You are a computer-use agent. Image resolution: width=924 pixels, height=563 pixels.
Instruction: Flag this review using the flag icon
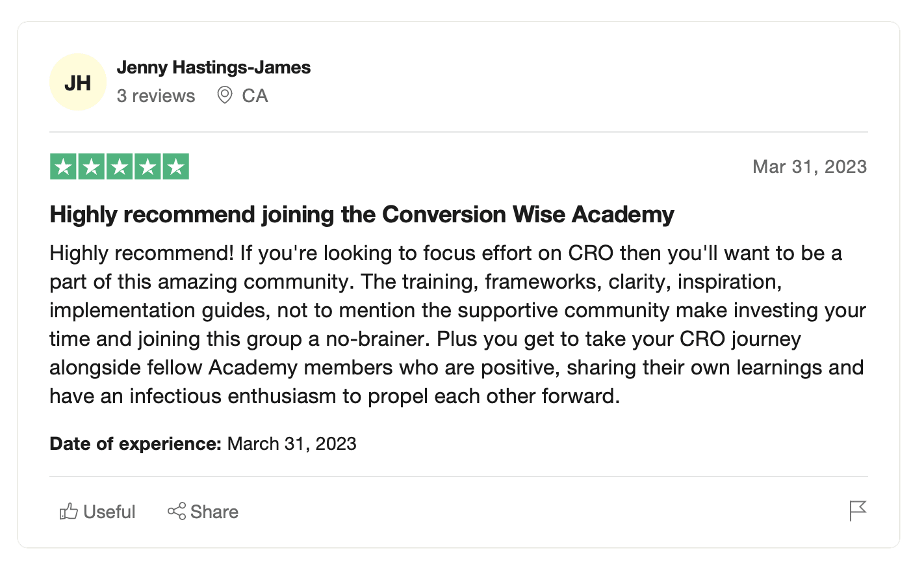[858, 511]
